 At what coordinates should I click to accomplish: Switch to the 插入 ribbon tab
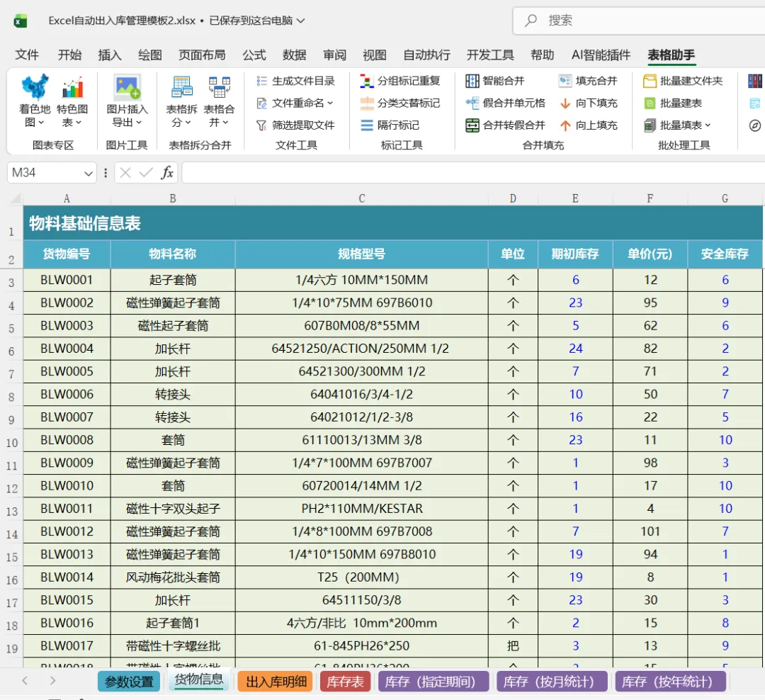110,55
